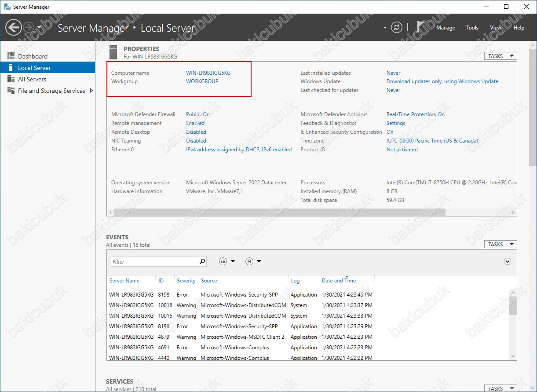Open the Manage menu
The image size is (537, 392).
coord(446,28)
